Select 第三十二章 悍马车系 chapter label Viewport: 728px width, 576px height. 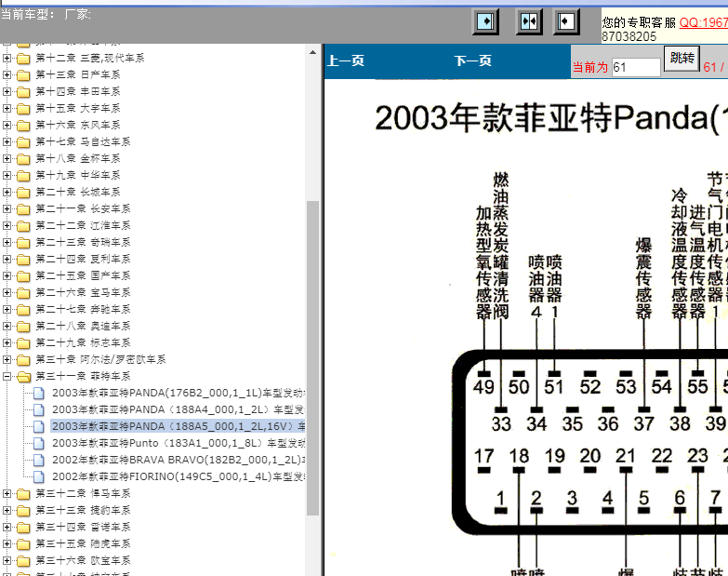tap(83, 493)
